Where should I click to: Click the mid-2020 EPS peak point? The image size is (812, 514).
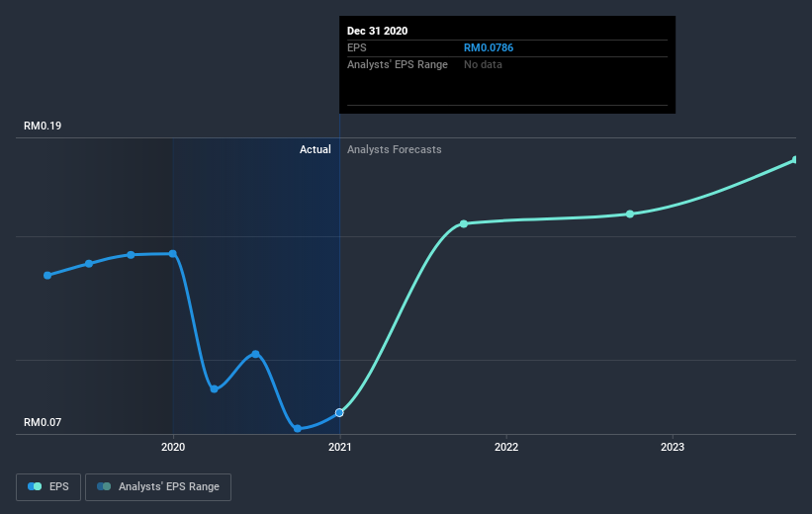coord(255,354)
